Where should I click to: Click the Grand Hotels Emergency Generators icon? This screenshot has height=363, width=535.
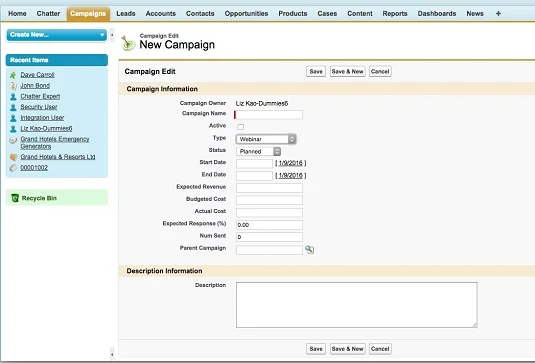tap(13, 140)
